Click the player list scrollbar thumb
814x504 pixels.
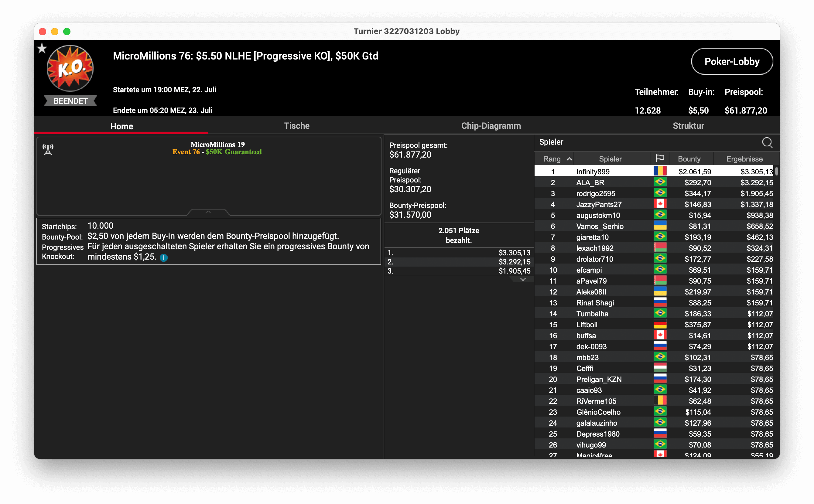coord(777,171)
